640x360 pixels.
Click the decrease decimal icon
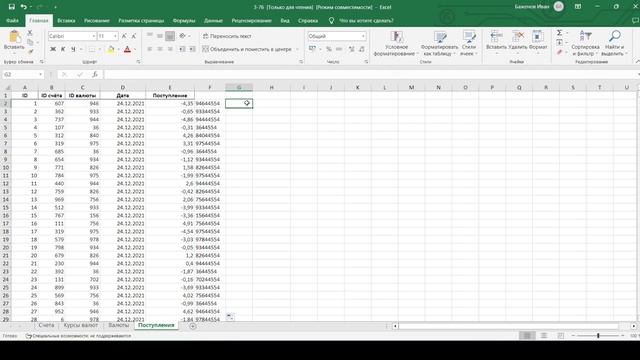pyautogui.click(x=362, y=49)
